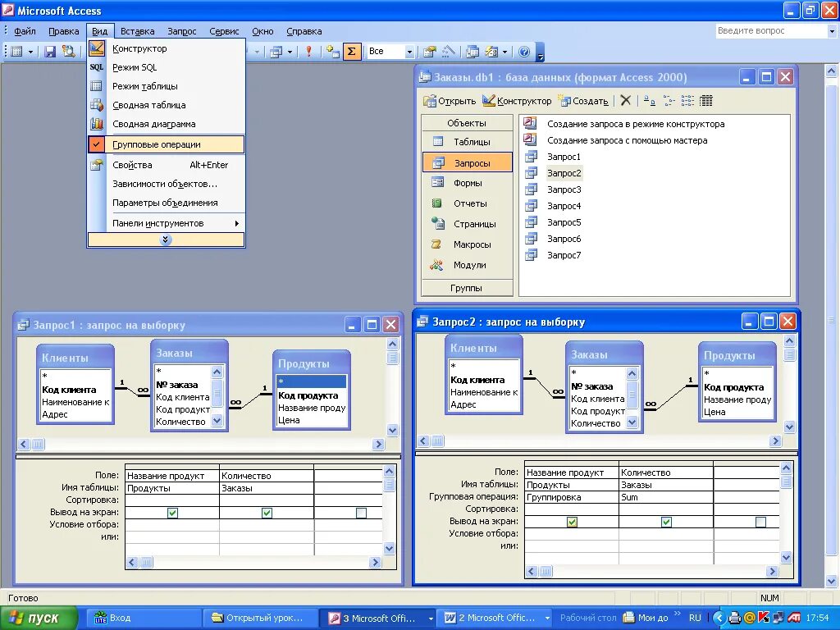This screenshot has height=630, width=840.
Task: Click the View datasheet icon at toolbar left
Action: point(16,52)
